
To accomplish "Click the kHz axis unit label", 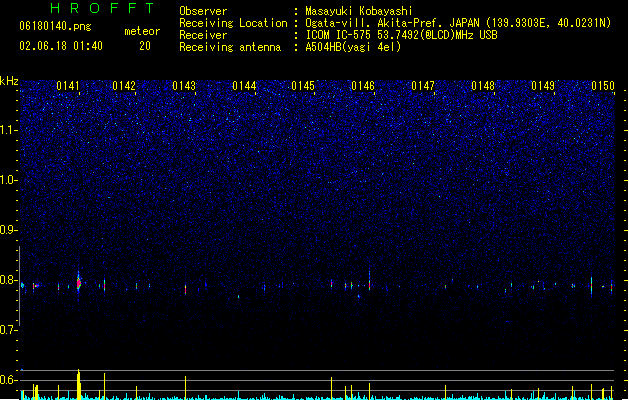I will pyautogui.click(x=9, y=81).
